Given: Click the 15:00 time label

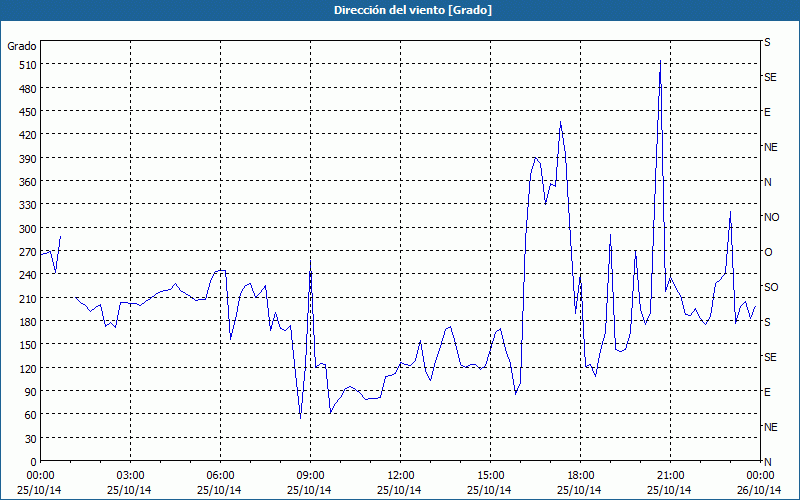Looking at the screenshot, I should tap(490, 475).
